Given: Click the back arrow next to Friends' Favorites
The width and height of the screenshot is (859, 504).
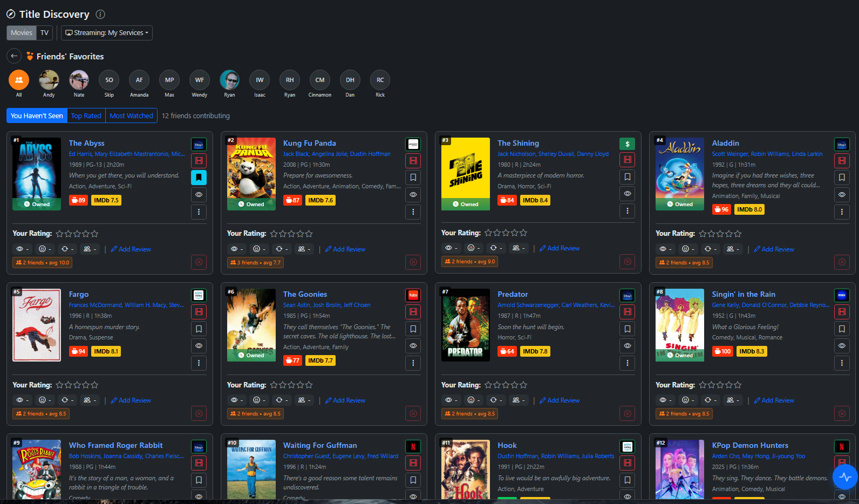Looking at the screenshot, I should coord(14,56).
